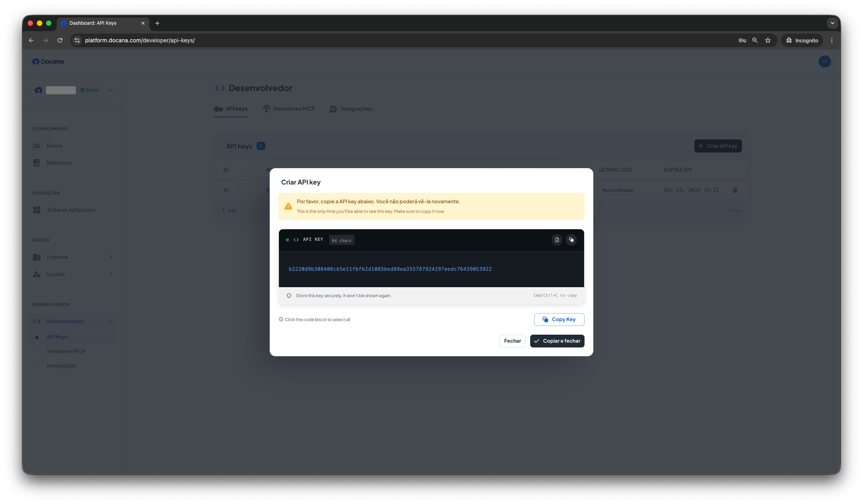863x504 pixels.
Task: Delete the API key row with trash icon
Action: pyautogui.click(x=735, y=190)
